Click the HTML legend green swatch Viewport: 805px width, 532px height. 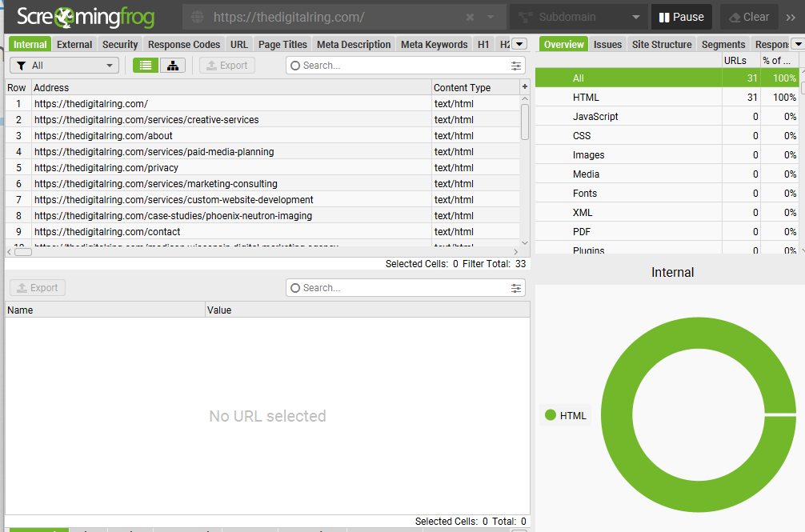coord(551,415)
